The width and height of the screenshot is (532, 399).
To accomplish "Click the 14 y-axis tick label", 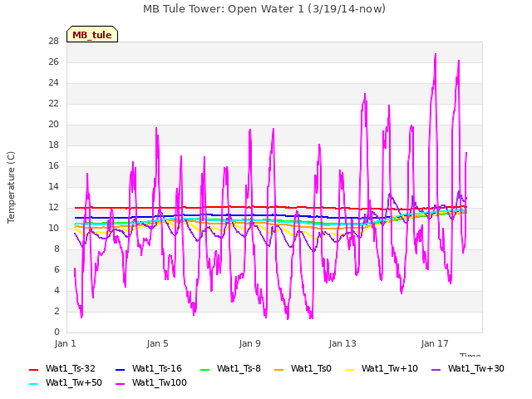I will [x=53, y=186].
